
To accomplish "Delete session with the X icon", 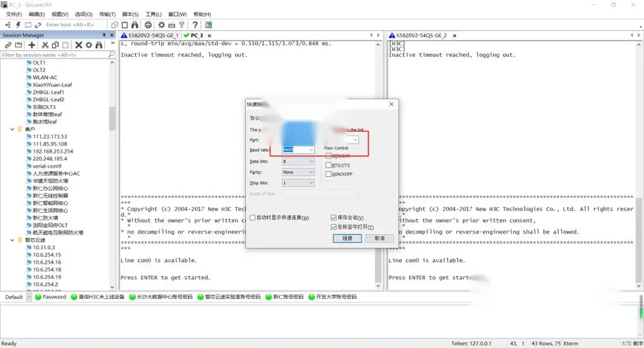I will coord(79,44).
